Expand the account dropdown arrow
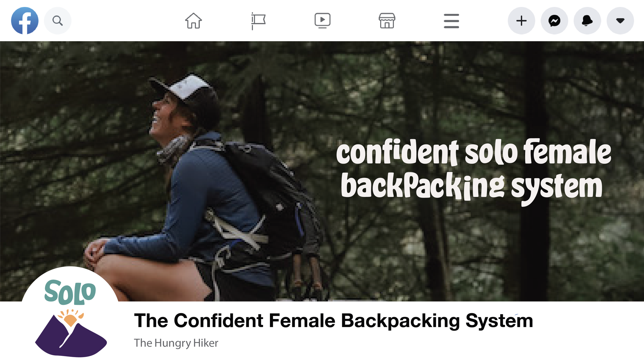 [x=620, y=21]
